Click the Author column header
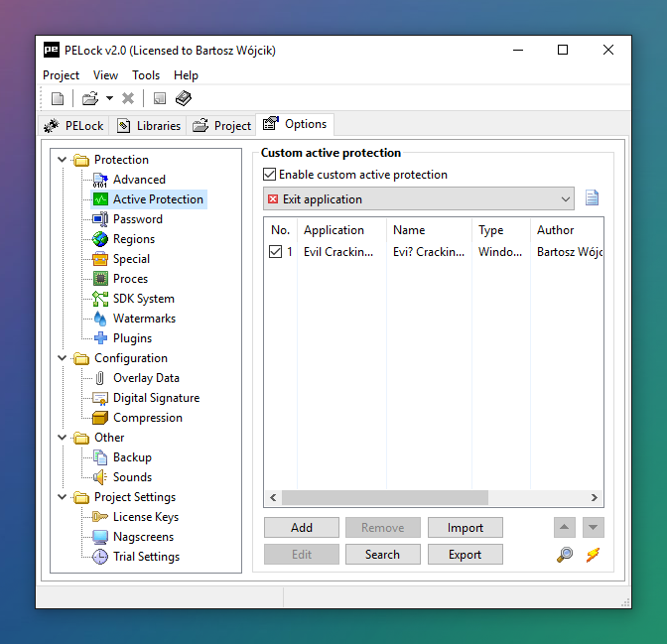 (567, 230)
